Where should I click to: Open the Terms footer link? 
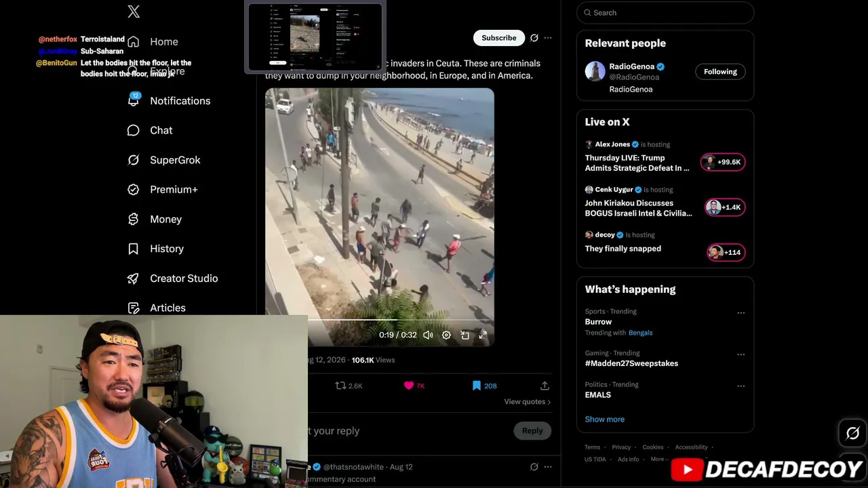tap(593, 447)
